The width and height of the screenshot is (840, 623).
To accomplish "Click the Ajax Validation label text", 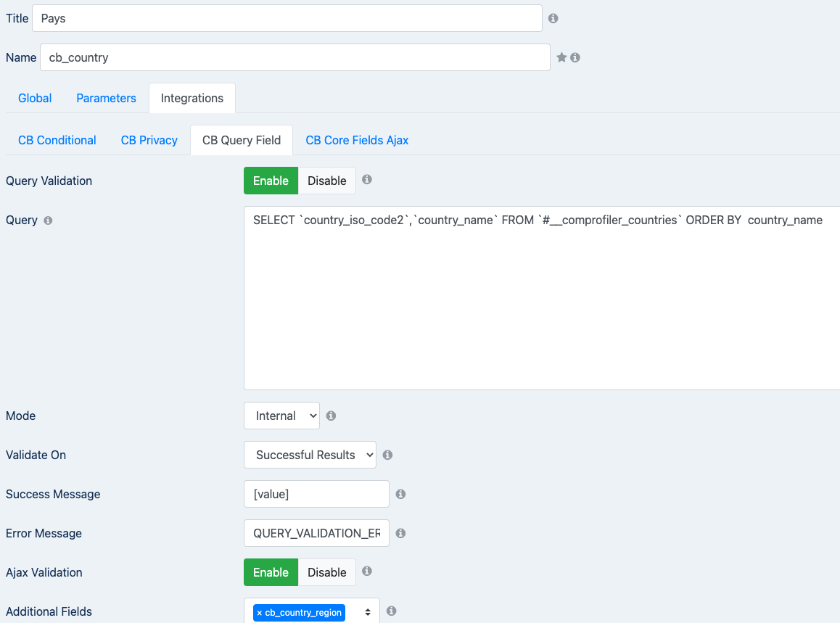I will point(44,573).
